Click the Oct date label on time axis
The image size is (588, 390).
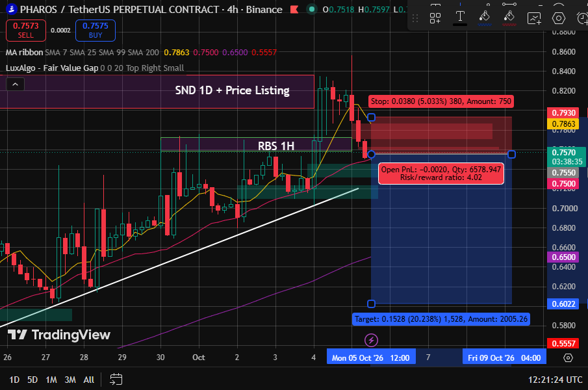point(198,357)
